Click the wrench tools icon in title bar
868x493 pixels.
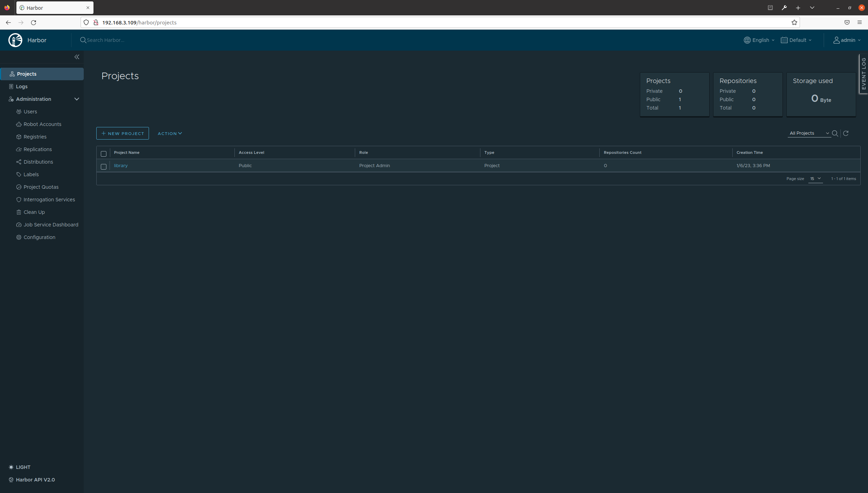784,8
